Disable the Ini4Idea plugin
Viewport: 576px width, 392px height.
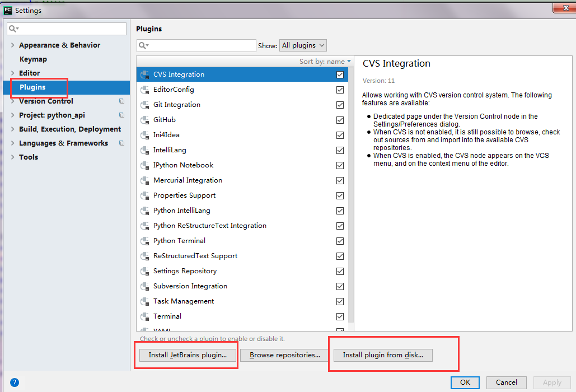(340, 135)
